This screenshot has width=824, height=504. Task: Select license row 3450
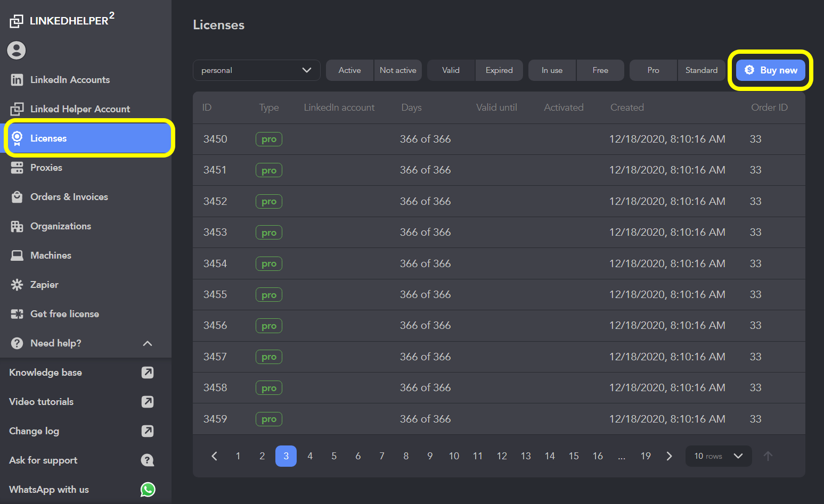click(499, 139)
